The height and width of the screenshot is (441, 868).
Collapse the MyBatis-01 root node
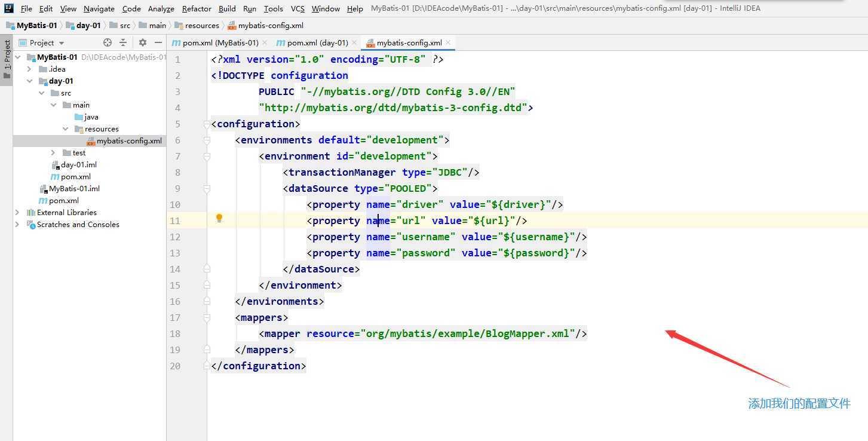pos(17,57)
